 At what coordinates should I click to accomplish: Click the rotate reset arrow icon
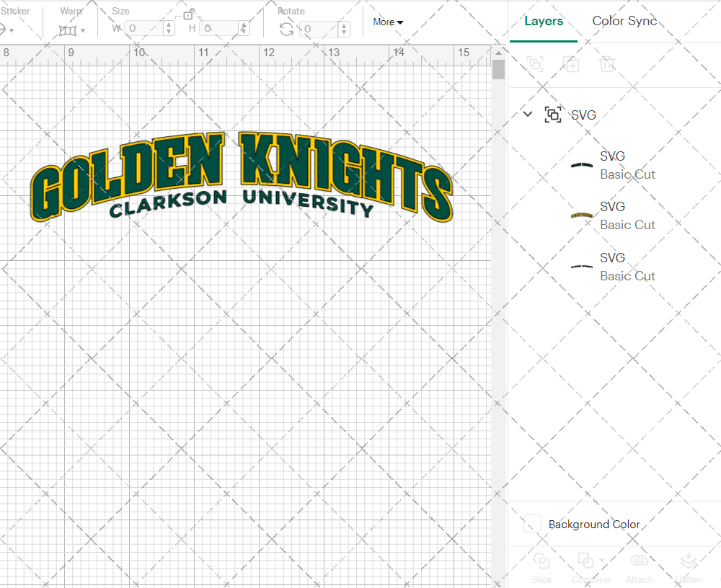pyautogui.click(x=286, y=29)
